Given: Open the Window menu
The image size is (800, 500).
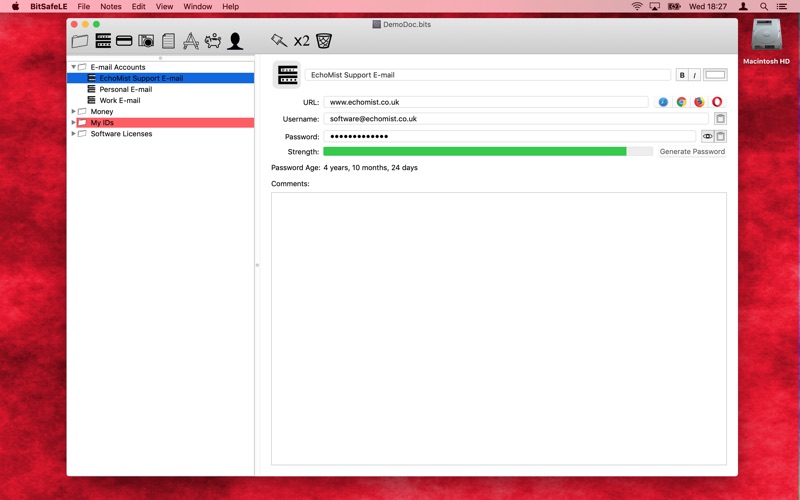Looking at the screenshot, I should point(197,7).
